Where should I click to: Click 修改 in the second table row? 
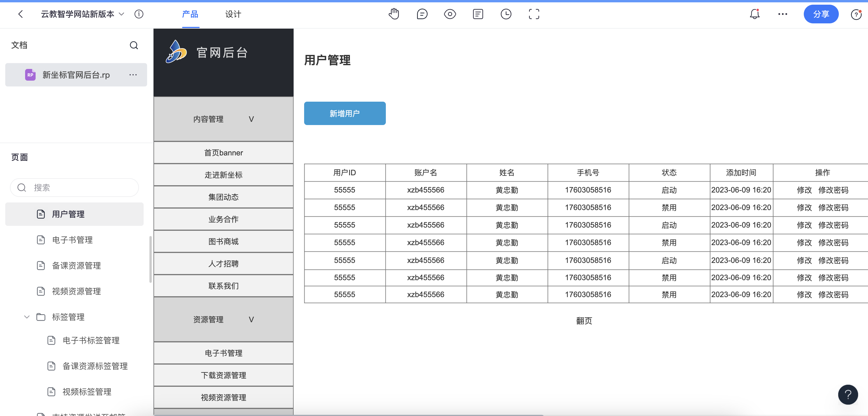804,207
